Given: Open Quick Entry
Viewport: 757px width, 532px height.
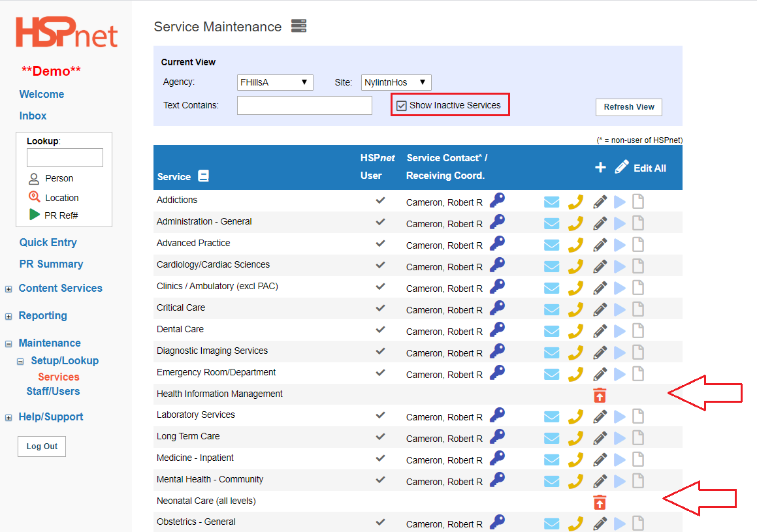Looking at the screenshot, I should pos(48,243).
